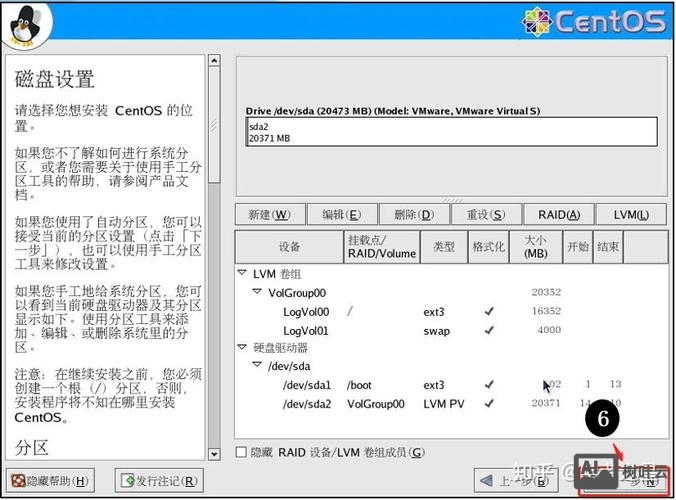Sort by 设备 column header
676x500 pixels.
[x=289, y=247]
